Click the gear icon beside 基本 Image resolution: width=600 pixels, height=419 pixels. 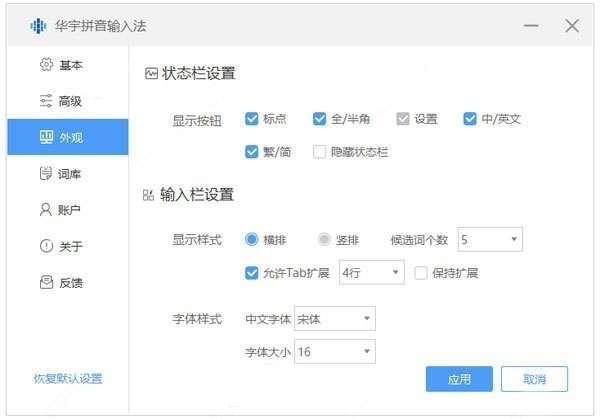(46, 65)
